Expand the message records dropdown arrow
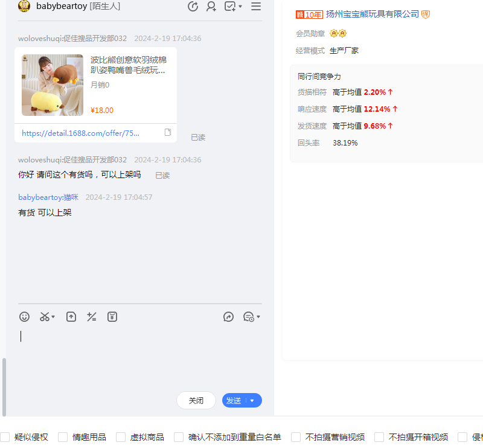 (258, 317)
